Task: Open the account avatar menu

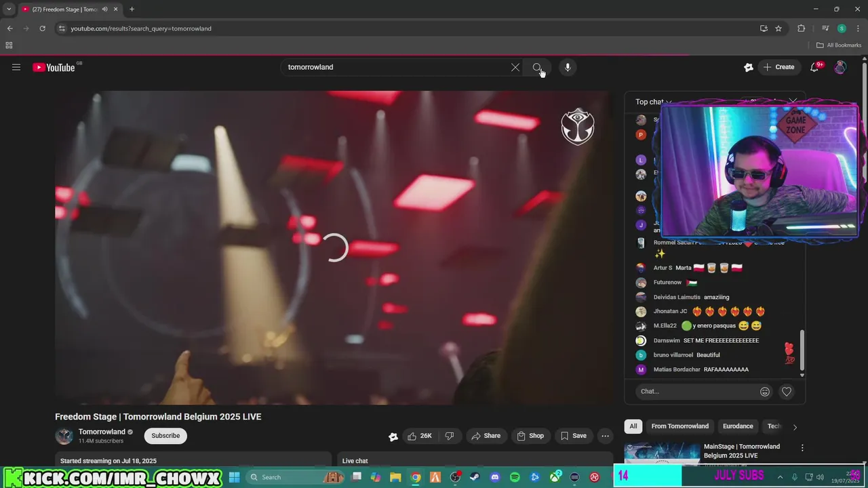Action: click(840, 67)
